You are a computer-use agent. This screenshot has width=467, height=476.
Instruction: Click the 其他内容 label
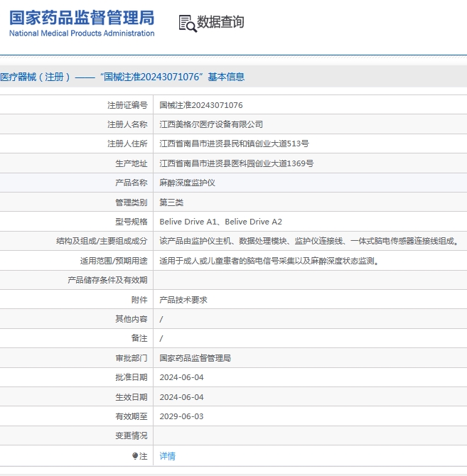pos(131,319)
